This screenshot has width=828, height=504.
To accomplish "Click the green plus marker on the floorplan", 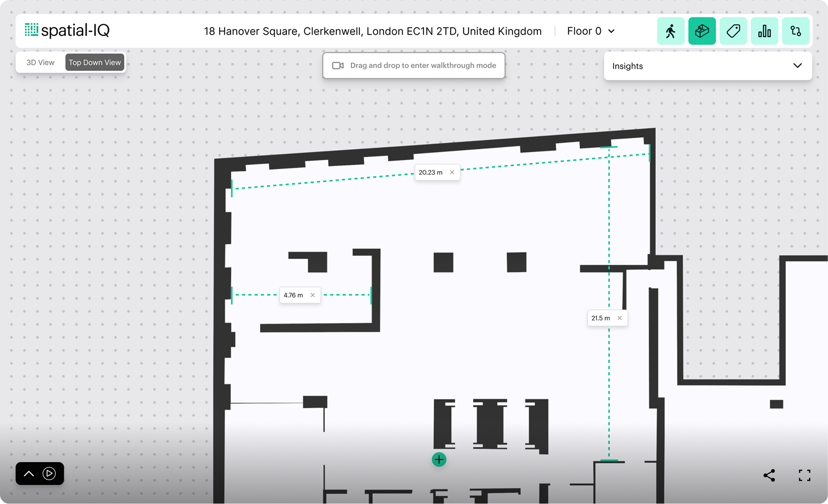I will pyautogui.click(x=439, y=459).
